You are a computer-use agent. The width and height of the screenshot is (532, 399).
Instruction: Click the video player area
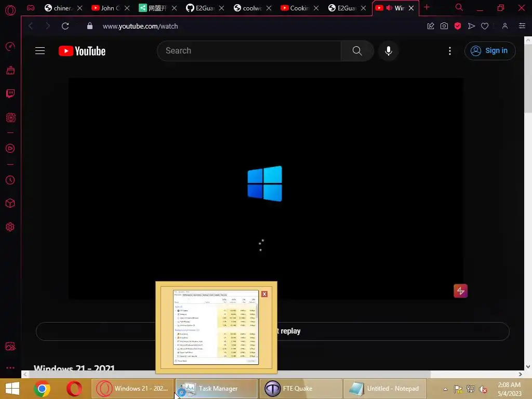[265, 189]
